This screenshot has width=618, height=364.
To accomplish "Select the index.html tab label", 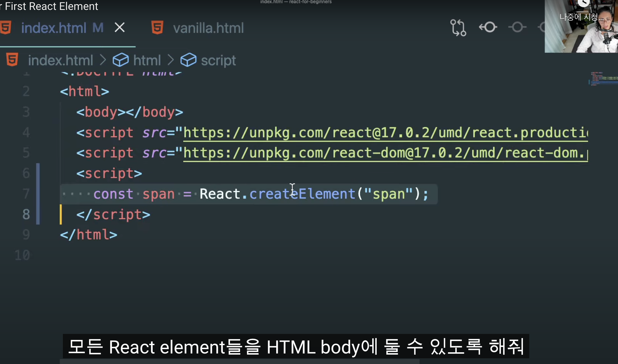I will click(54, 28).
